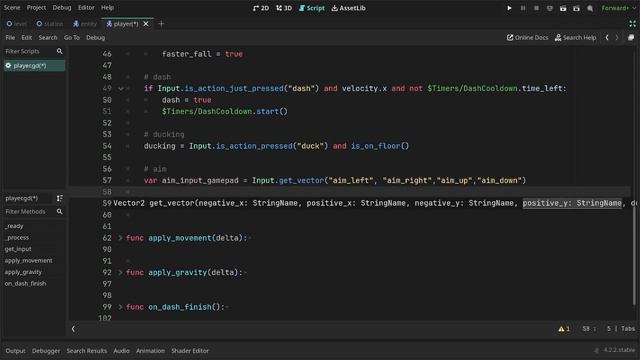640x360 pixels.
Task: Open the Search Results bottom panel
Action: (87, 351)
